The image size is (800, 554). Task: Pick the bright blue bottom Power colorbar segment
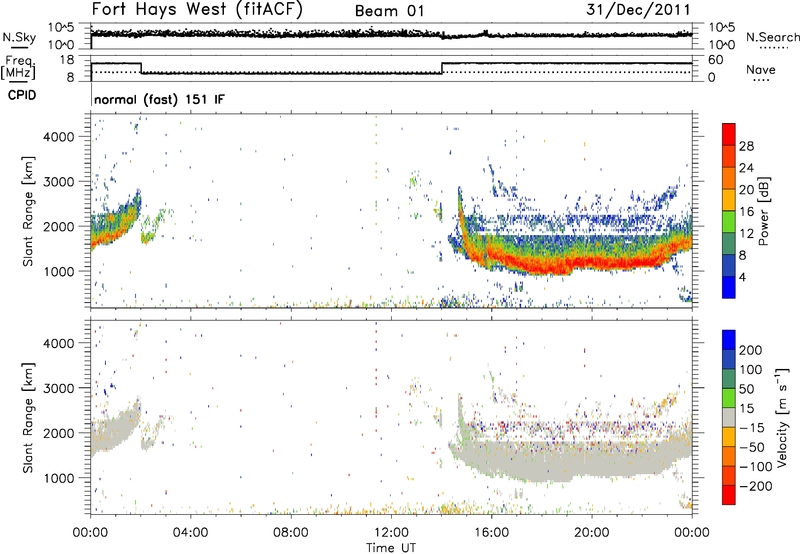point(729,287)
